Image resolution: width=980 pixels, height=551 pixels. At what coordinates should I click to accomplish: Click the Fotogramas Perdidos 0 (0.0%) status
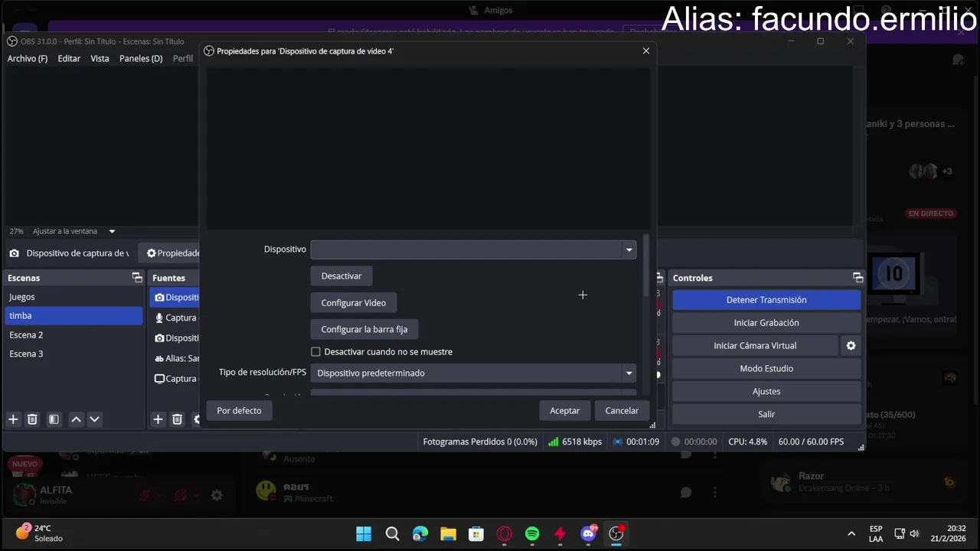pyautogui.click(x=480, y=442)
